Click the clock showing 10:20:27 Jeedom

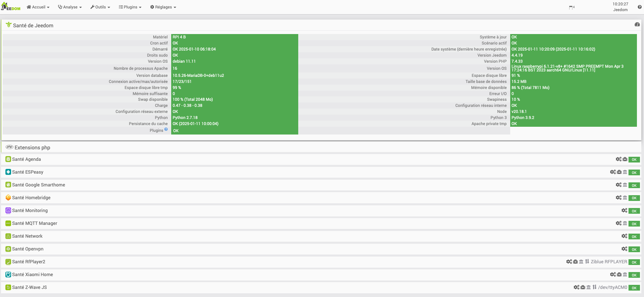click(x=620, y=7)
